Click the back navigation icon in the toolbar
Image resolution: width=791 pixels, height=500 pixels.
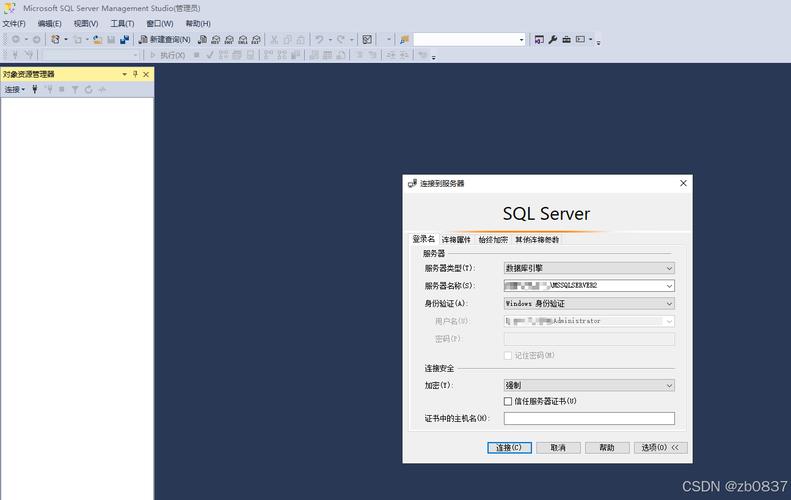pos(16,39)
